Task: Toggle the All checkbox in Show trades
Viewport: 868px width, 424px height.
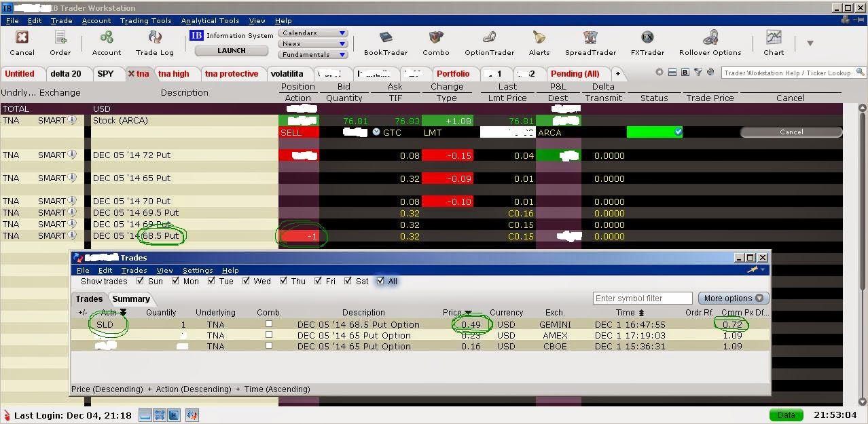Action: point(380,281)
